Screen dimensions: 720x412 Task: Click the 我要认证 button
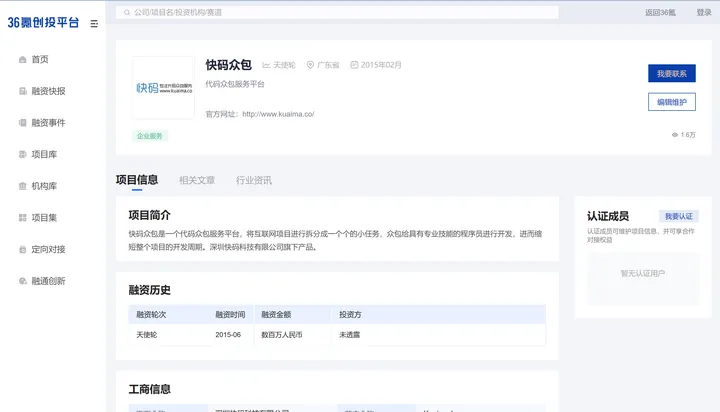tap(679, 216)
